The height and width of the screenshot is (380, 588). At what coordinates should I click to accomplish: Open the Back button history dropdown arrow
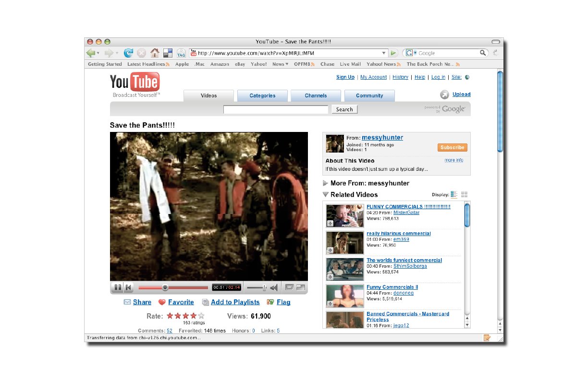pos(98,53)
